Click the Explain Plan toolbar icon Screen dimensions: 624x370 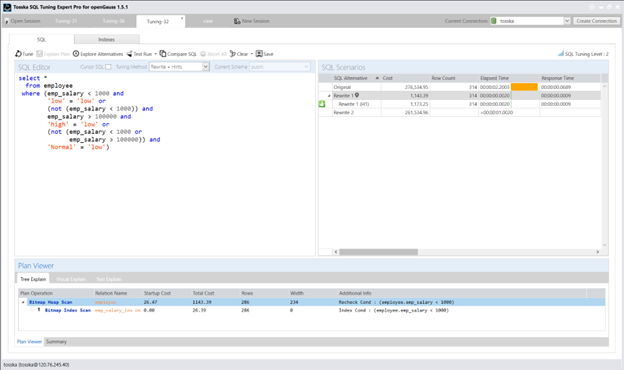click(x=39, y=54)
